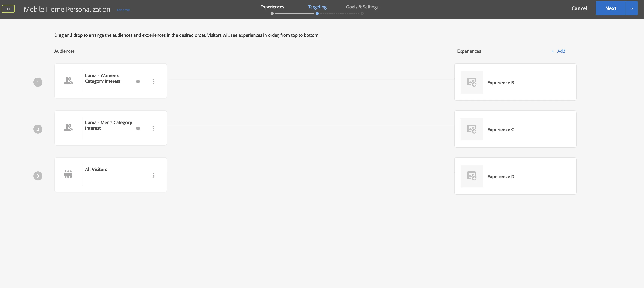
Task: Click the All Visitors group icon
Action: (x=68, y=174)
